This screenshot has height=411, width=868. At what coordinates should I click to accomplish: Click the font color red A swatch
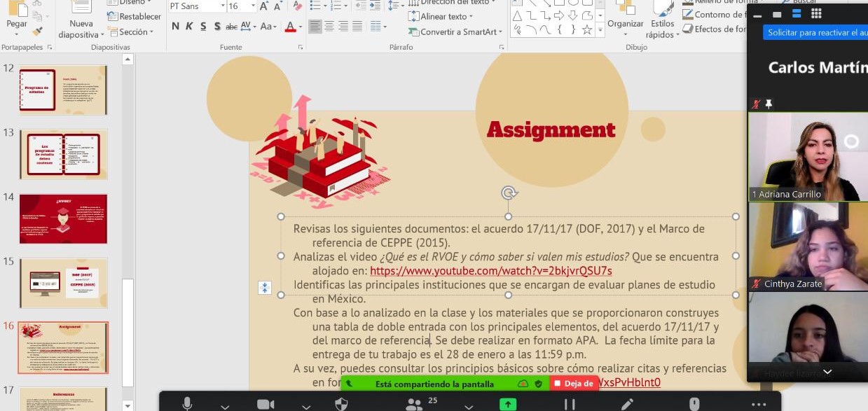290,27
